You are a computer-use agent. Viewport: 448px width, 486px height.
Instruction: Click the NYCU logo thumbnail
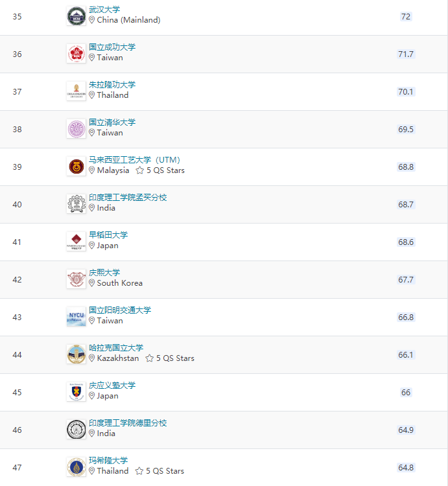click(76, 317)
